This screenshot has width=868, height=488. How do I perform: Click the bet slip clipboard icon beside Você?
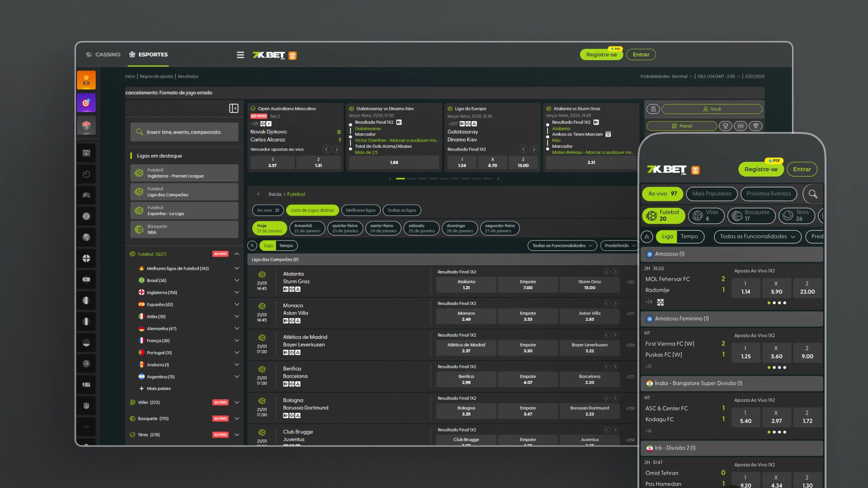coord(653,109)
